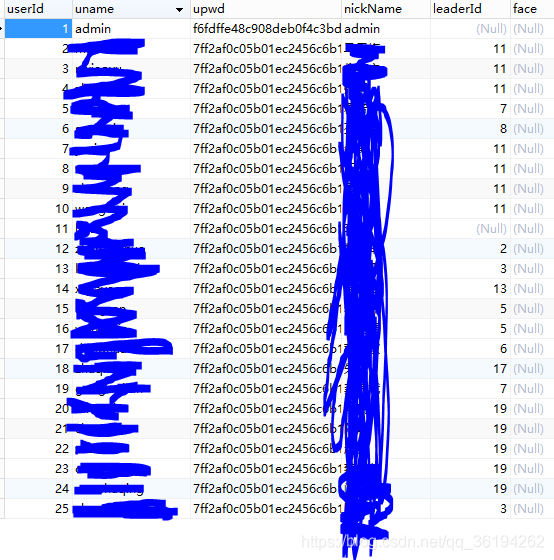This screenshot has height=560, width=554.
Task: Click the upwd hash in userId 5 row
Action: [266, 109]
